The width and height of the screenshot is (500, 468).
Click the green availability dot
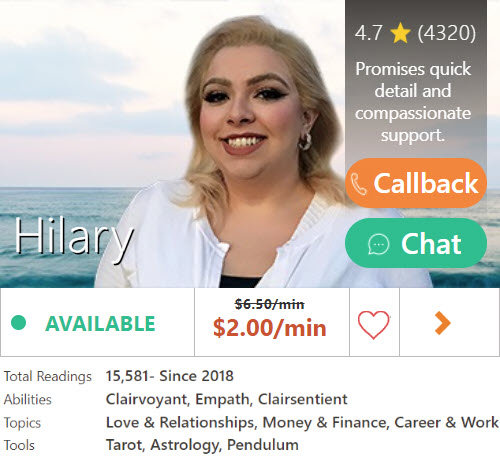pos(18,323)
